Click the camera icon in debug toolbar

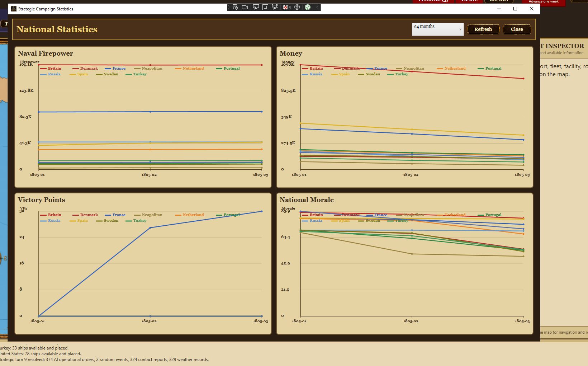(x=245, y=7)
